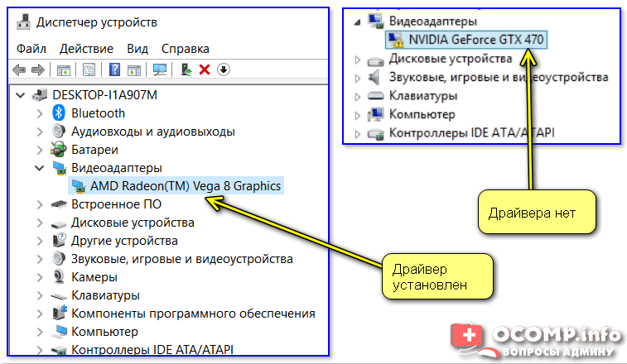Click the Клавиатуры keyboard icon in right window
This screenshot has width=627, height=364.
375,95
